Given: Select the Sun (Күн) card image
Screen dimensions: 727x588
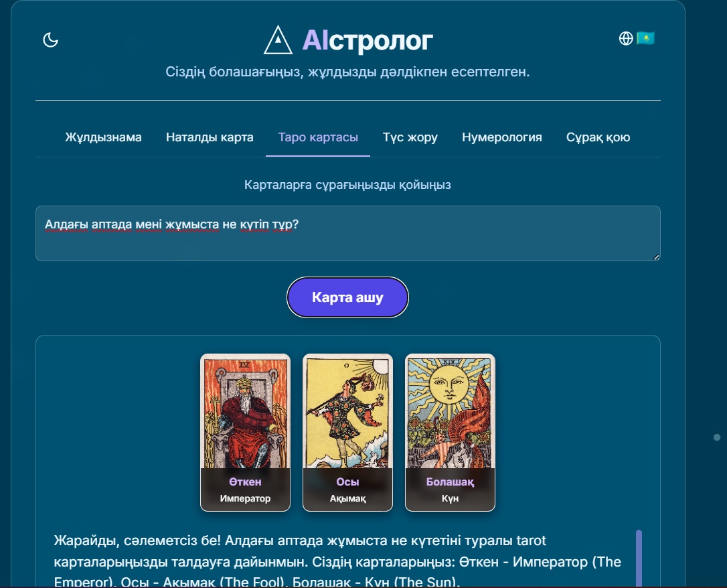Looking at the screenshot, I should click(x=451, y=413).
